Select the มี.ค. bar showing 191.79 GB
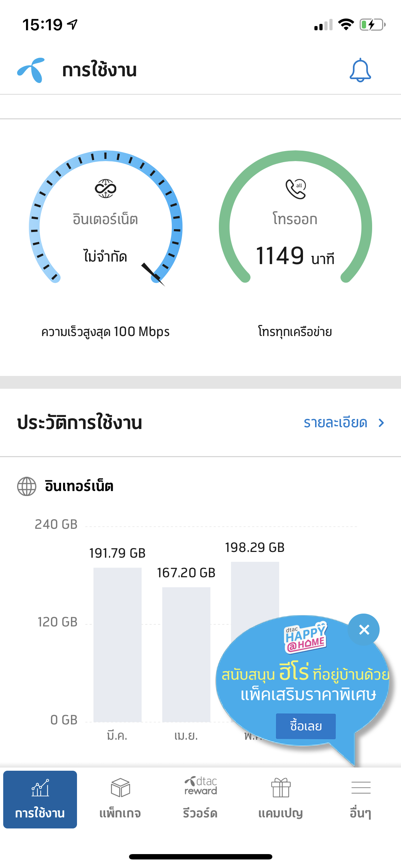Image resolution: width=401 pixels, height=868 pixels. click(x=117, y=645)
